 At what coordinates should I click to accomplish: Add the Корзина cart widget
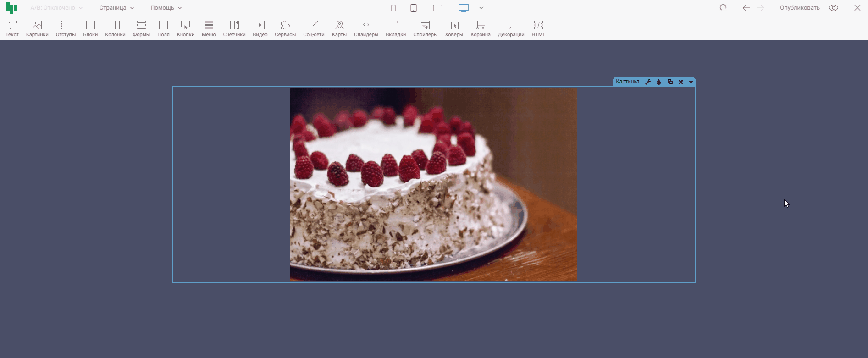(480, 28)
